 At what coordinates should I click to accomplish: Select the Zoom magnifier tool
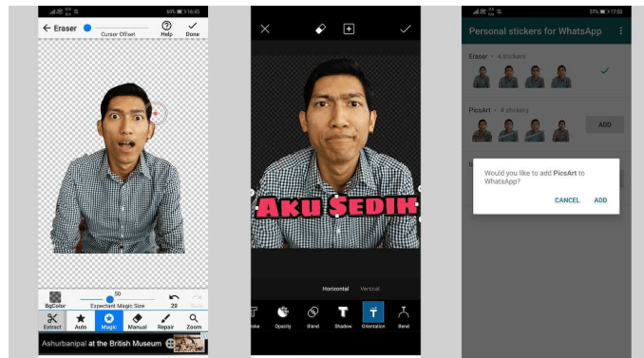[194, 321]
